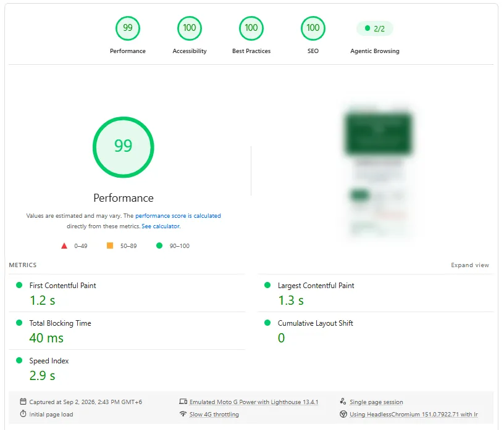Click the 2.9 s Speed Index value
Screen dimensions: 504x430
pos(43,376)
